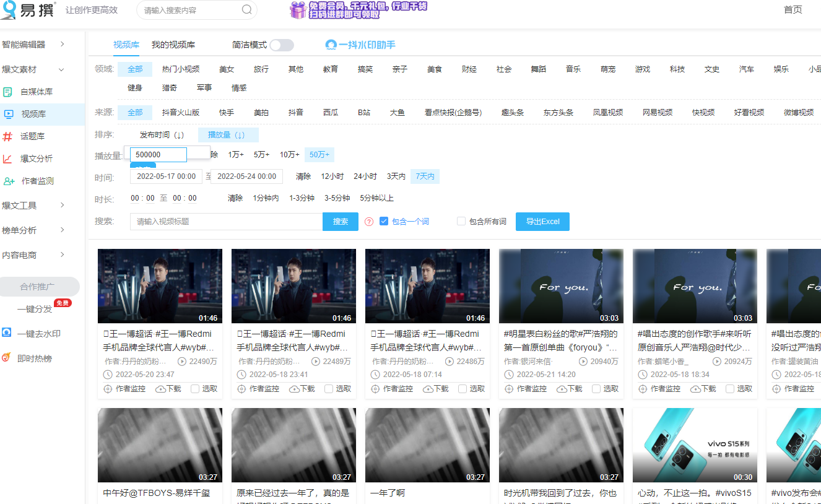
Task: Uncheck the 包含一个词 checkbox
Action: tap(384, 221)
